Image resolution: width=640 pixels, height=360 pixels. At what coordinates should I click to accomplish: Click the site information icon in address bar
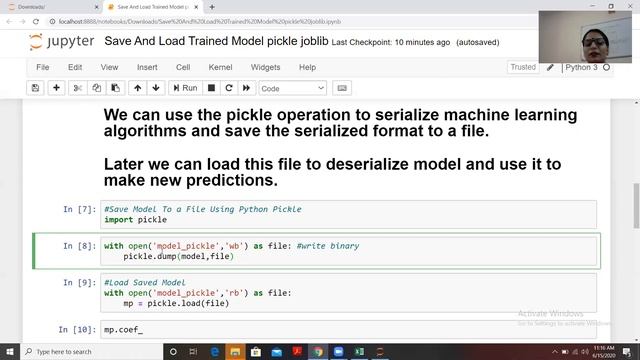[52, 22]
